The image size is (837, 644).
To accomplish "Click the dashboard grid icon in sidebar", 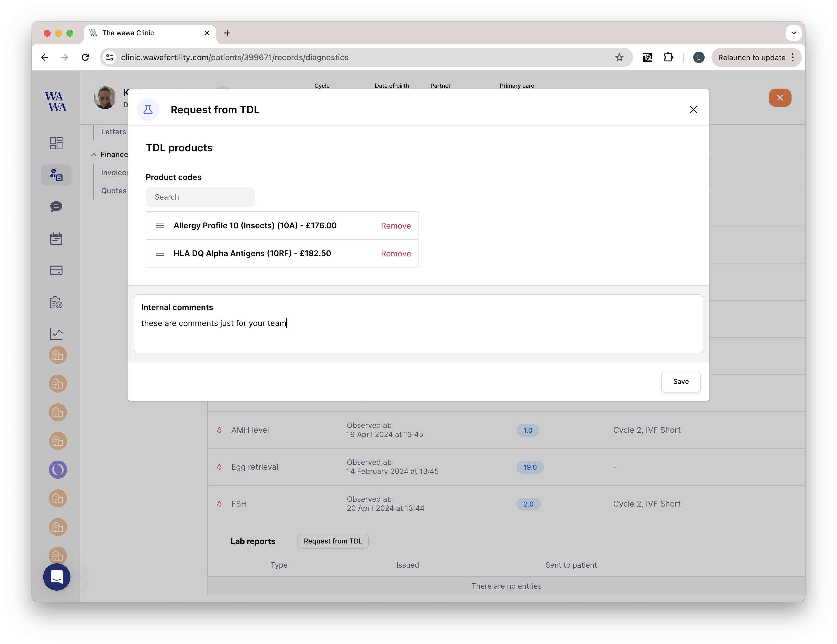I will point(56,143).
